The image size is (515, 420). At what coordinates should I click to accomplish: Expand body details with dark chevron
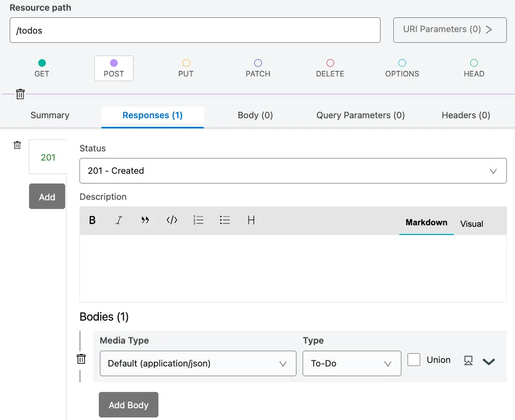[x=489, y=361]
